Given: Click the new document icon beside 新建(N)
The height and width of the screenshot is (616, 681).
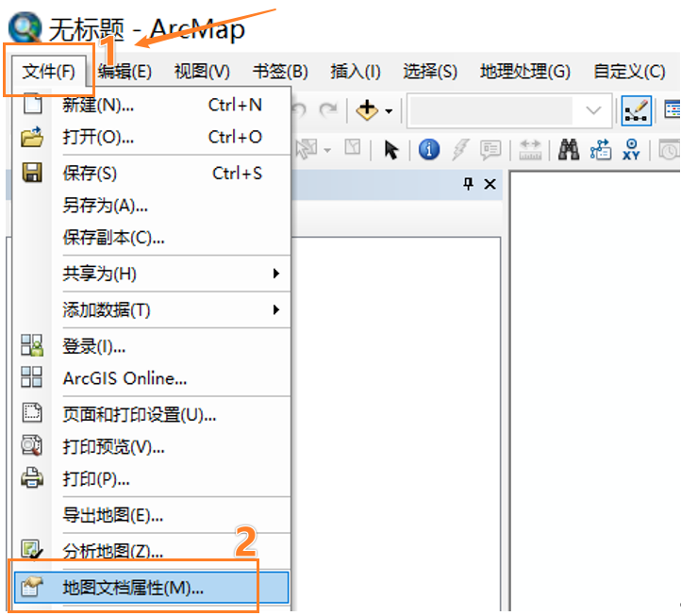Looking at the screenshot, I should tap(32, 104).
